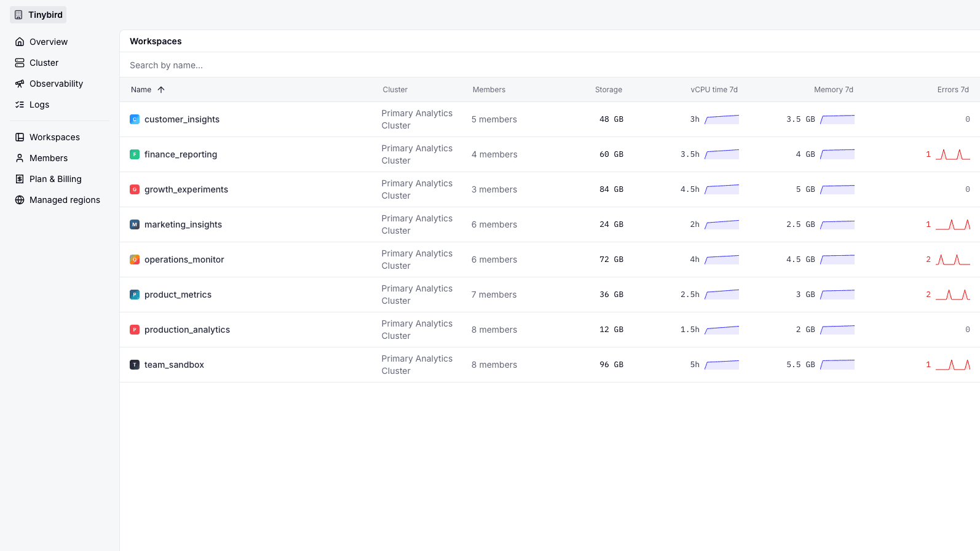Click the product_metrics avatar icon
The width and height of the screenshot is (980, 551).
tap(135, 295)
